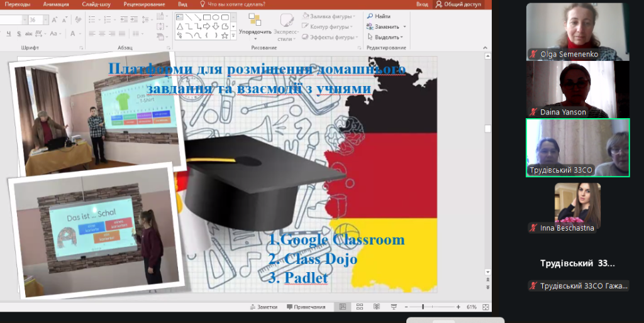The height and width of the screenshot is (323, 644).
Task: Open the Анимация ribbon tab
Action: pos(57,4)
